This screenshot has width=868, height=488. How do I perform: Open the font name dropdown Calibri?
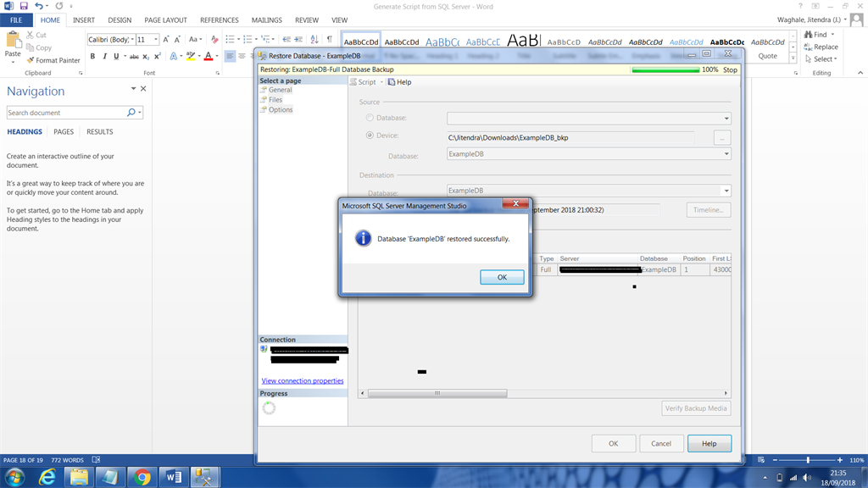(133, 39)
